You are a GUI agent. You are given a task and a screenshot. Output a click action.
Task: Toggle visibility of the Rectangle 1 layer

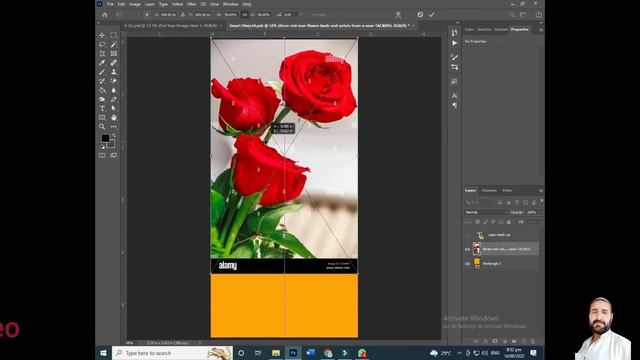point(467,264)
